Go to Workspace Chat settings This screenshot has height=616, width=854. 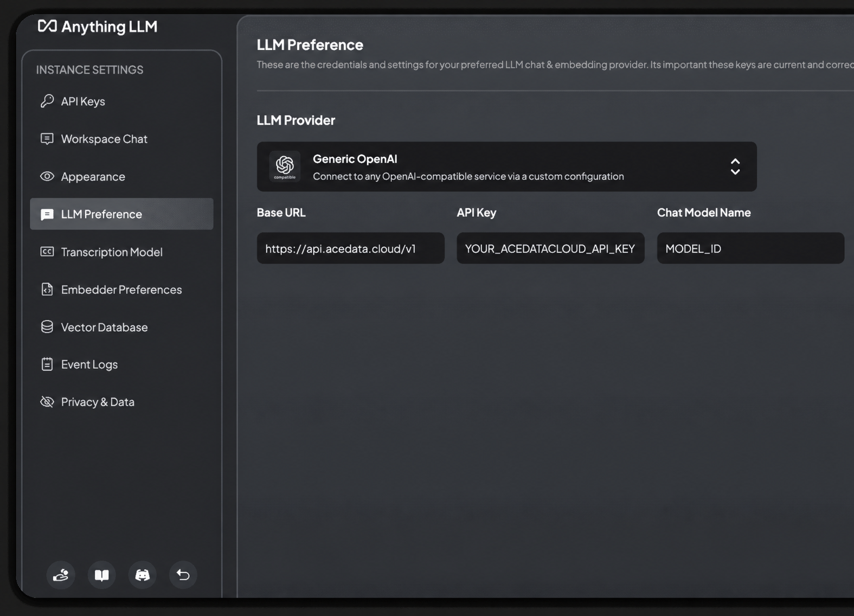(x=121, y=139)
